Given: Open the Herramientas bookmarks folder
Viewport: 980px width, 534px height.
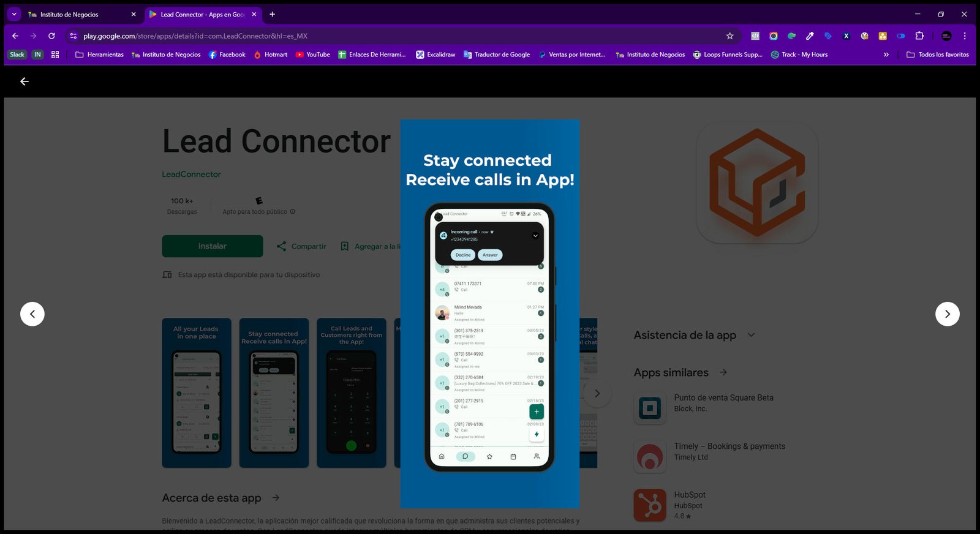Looking at the screenshot, I should (99, 55).
